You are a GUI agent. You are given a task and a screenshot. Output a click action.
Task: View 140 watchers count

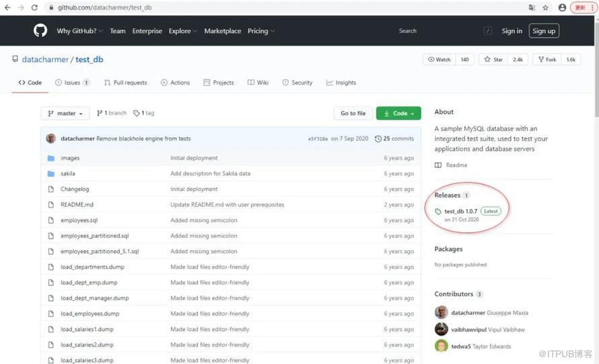464,60
